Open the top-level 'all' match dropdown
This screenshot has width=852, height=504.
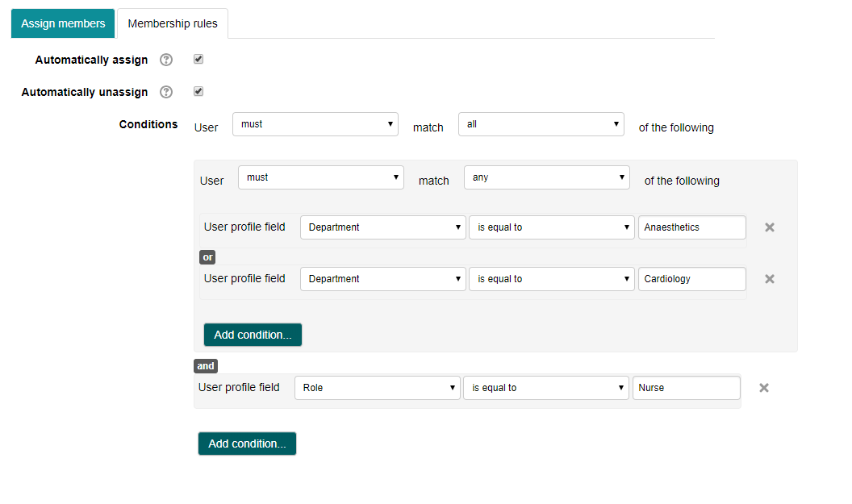click(541, 124)
